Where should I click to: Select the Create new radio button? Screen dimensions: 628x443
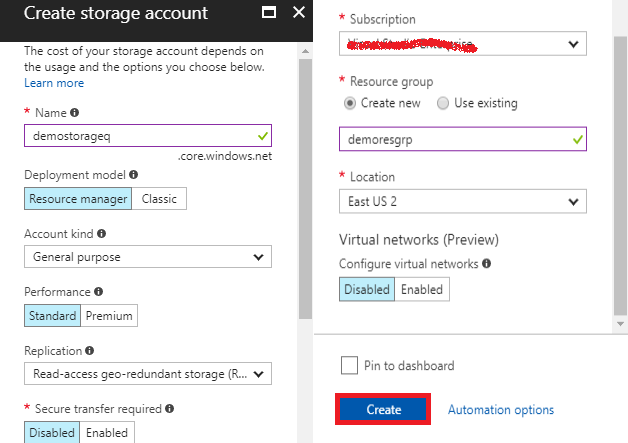349,103
